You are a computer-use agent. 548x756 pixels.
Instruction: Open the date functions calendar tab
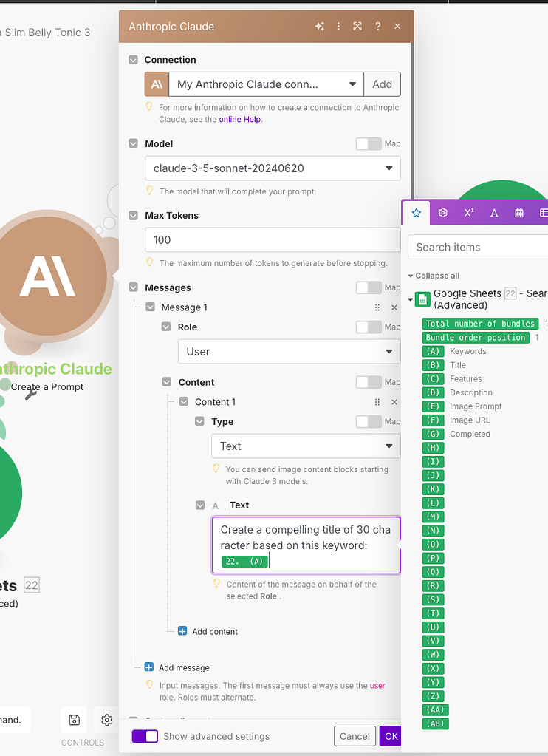click(x=519, y=213)
